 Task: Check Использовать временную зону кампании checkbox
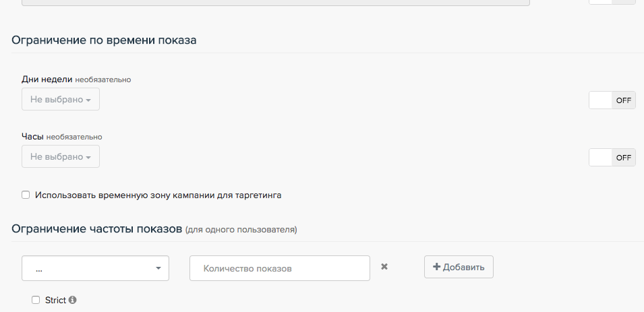pos(26,195)
